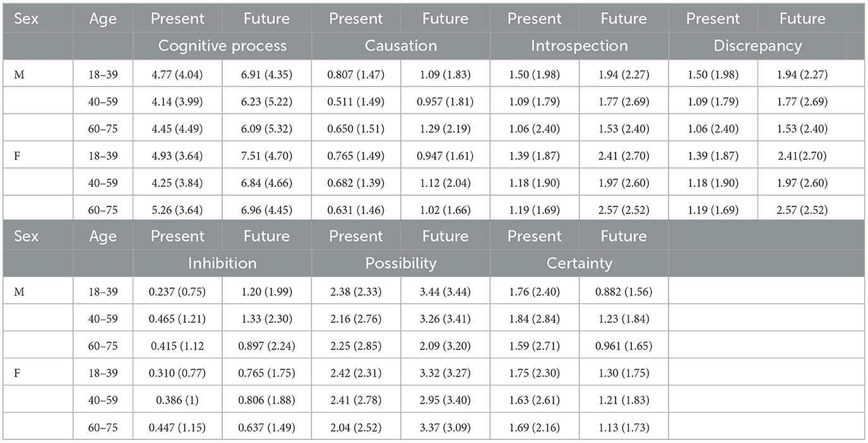Select the Discrepancy header cell
The height and width of the screenshot is (443, 868).
coord(758,46)
